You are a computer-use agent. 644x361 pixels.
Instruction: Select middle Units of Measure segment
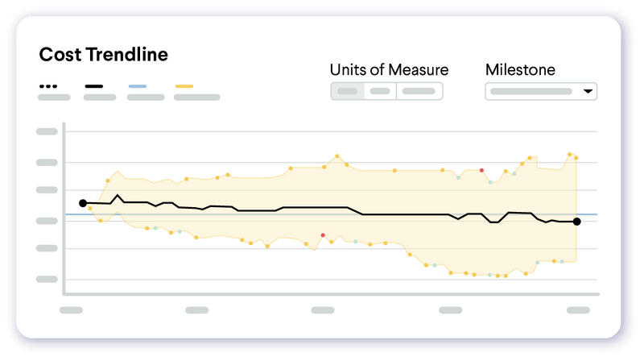[x=380, y=91]
